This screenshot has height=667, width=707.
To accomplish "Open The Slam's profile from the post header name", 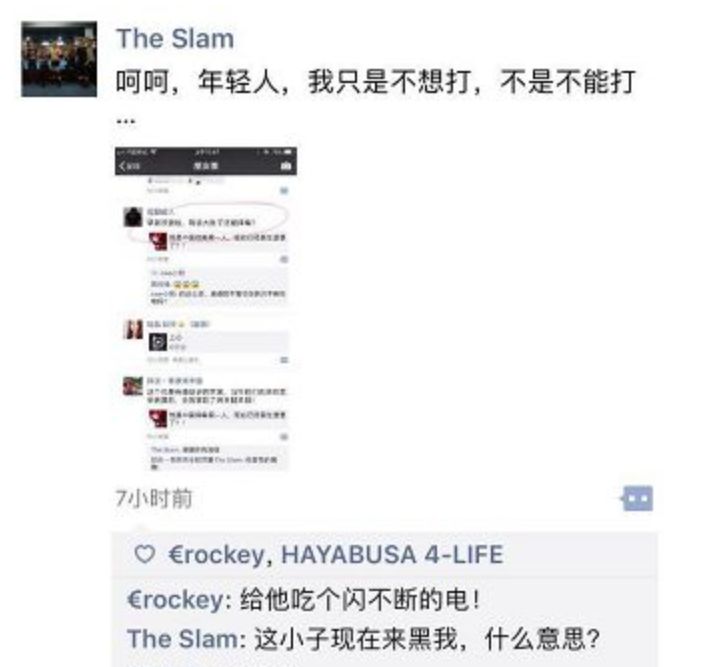I will tap(175, 38).
